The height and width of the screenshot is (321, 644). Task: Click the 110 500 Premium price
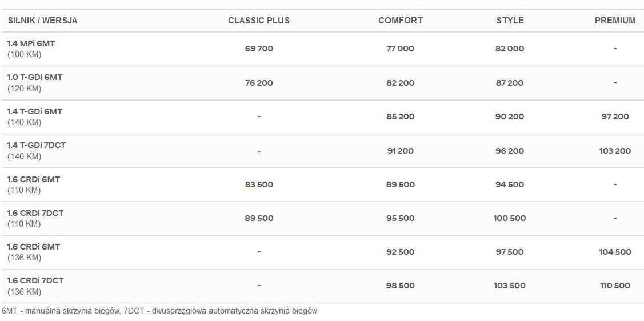point(615,286)
